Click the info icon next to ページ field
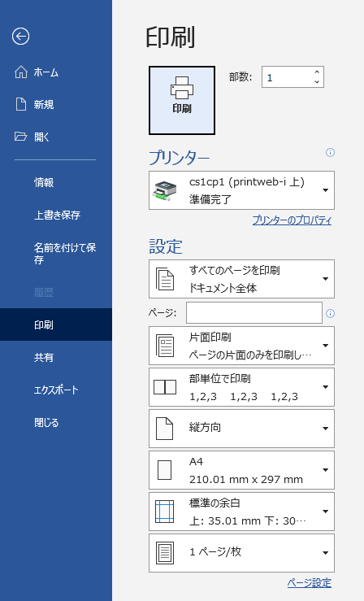The height and width of the screenshot is (601, 364). point(330,314)
